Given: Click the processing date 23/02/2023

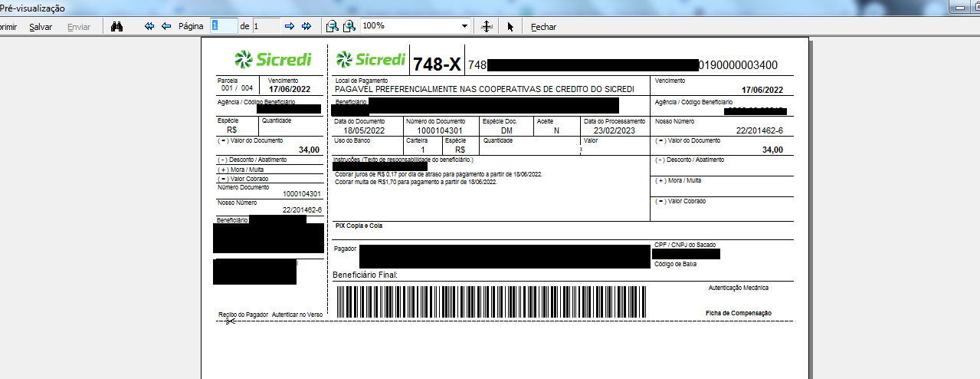Looking at the screenshot, I should click(615, 130).
